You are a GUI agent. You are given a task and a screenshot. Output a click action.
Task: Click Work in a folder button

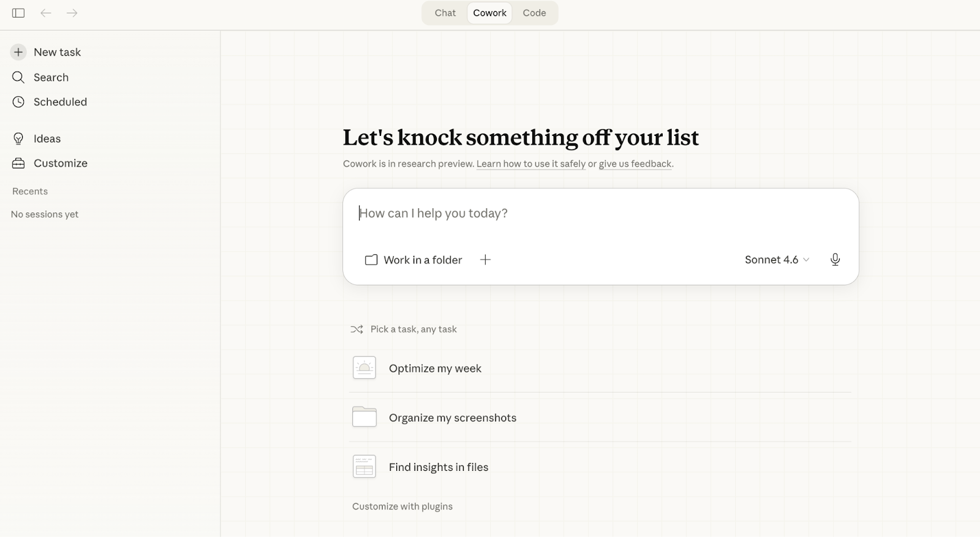414,260
